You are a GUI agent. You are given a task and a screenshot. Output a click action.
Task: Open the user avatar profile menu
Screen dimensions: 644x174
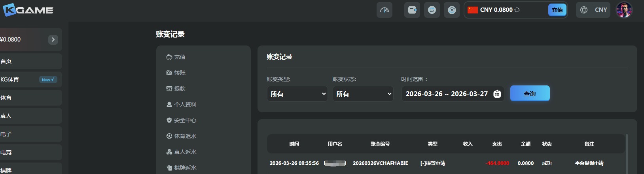tap(624, 10)
